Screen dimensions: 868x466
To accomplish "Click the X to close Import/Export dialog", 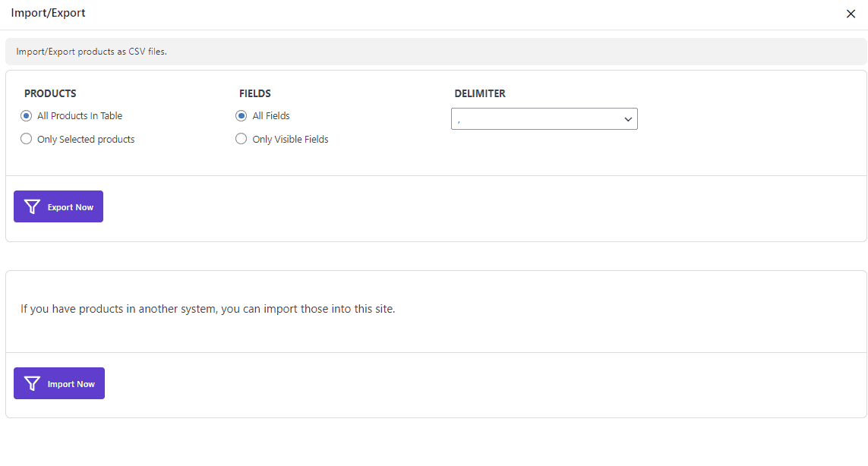I will (x=851, y=14).
